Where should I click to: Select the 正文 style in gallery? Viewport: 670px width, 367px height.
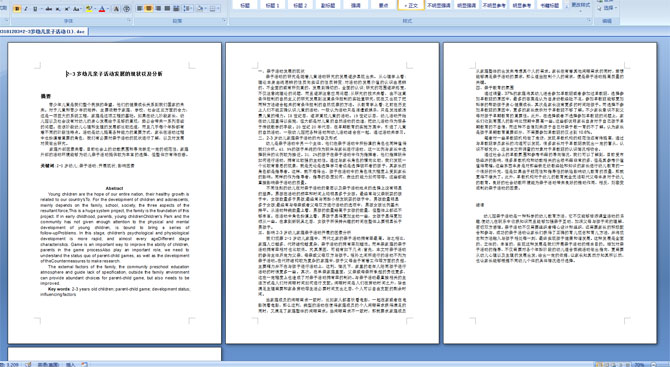[x=411, y=5]
